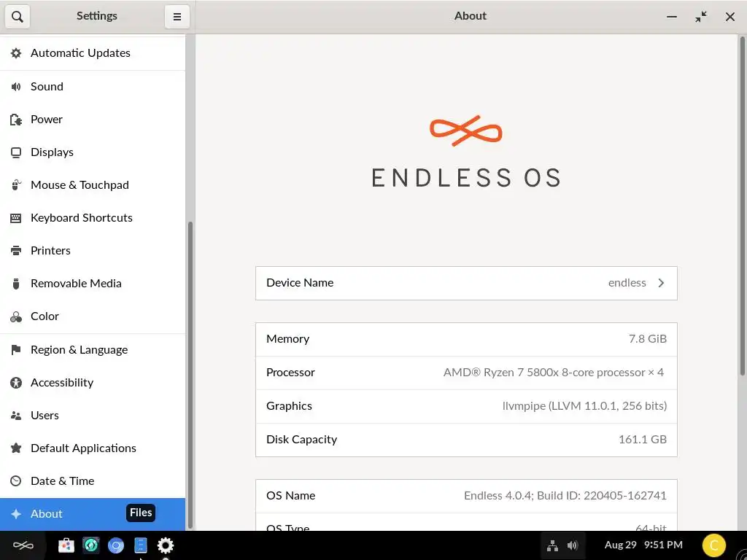The height and width of the screenshot is (560, 747).
Task: Click the Aug 29 9:51 PM clock
Action: point(643,545)
